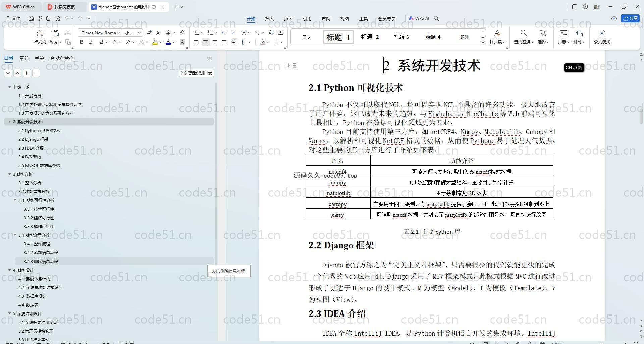The image size is (644, 344).
Task: Click the Paste (粘贴) clipboard icon
Action: coord(56,33)
